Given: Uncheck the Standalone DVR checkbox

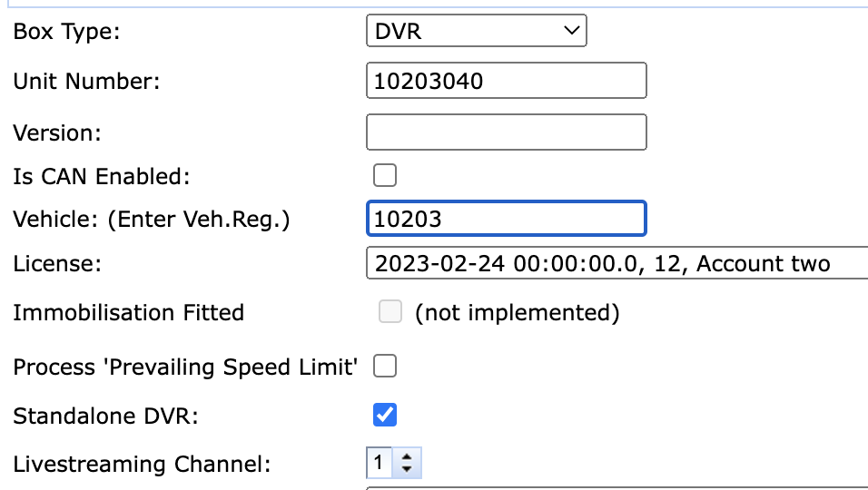Looking at the screenshot, I should click(x=386, y=416).
